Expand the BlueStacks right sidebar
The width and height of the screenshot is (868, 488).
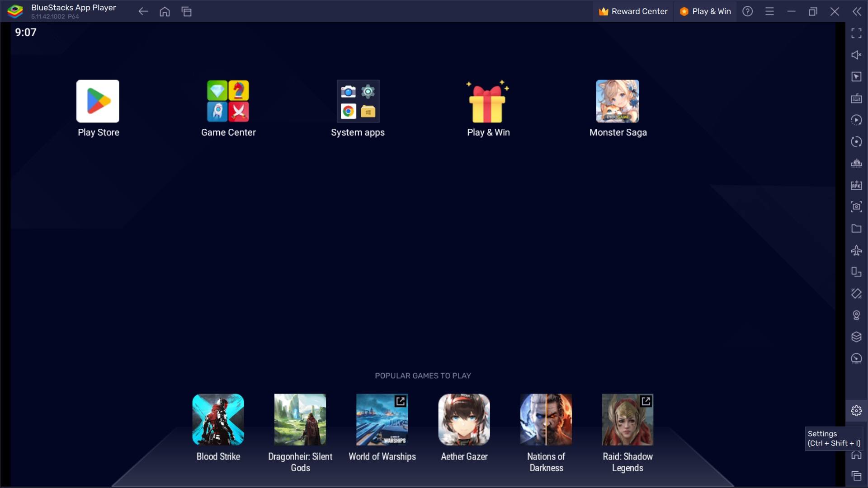(857, 11)
